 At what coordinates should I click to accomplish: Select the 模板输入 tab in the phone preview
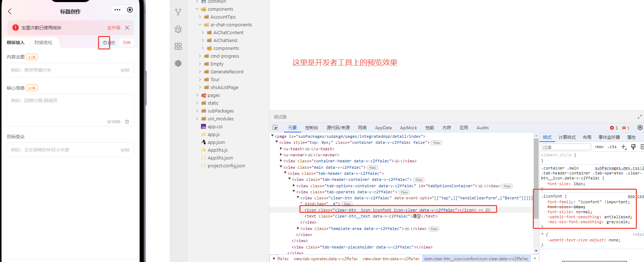pyautogui.click(x=16, y=43)
